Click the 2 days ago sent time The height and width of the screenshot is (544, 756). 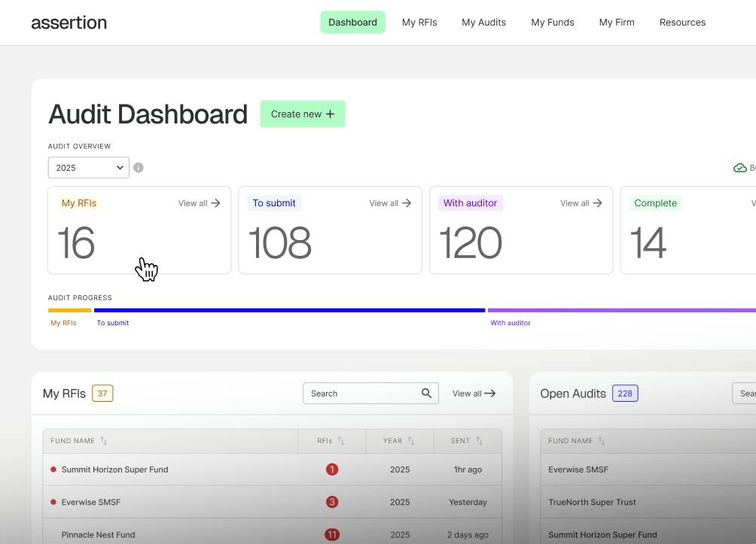468,535
